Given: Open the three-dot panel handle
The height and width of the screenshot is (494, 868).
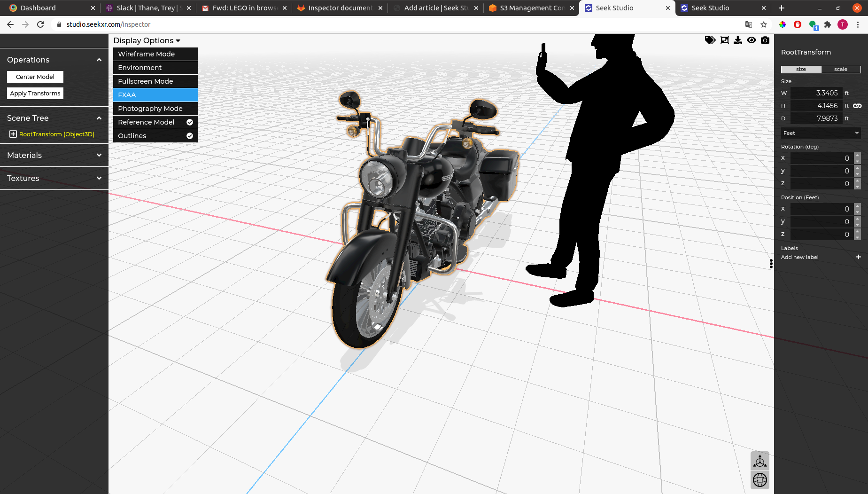Looking at the screenshot, I should coord(771,264).
